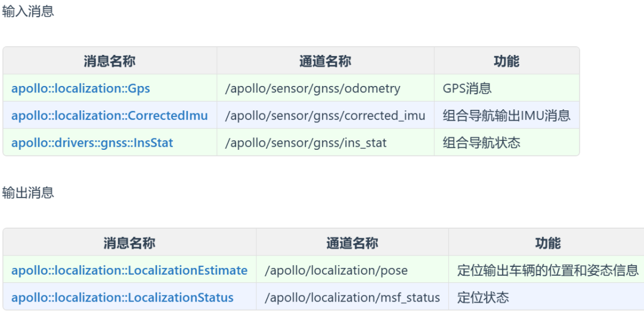Click the GPS消息 function cell
This screenshot has width=644, height=314.
point(467,88)
